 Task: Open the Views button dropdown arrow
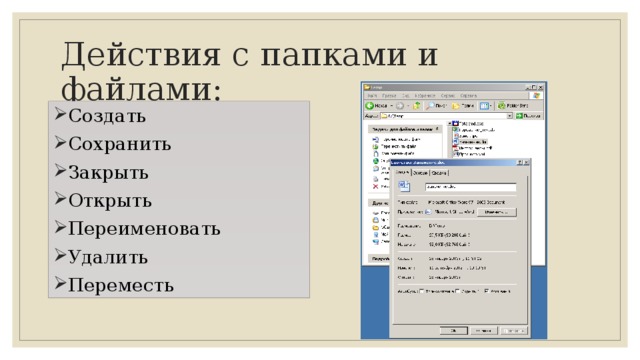pos(491,106)
